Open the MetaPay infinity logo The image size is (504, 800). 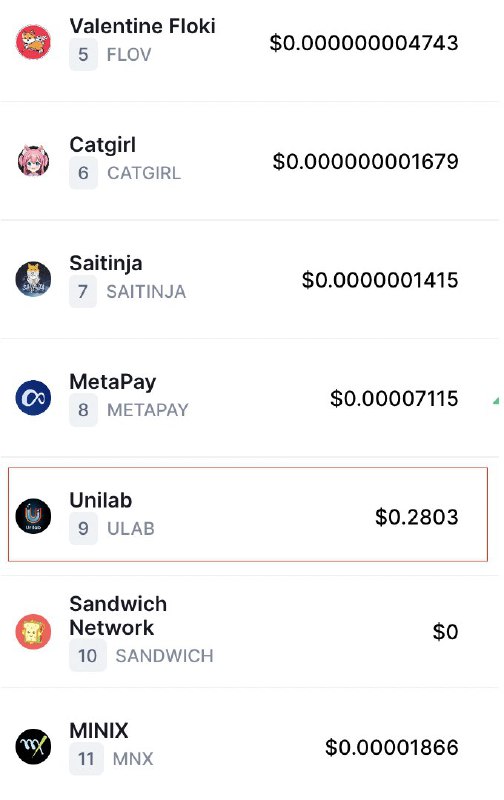pyautogui.click(x=33, y=397)
